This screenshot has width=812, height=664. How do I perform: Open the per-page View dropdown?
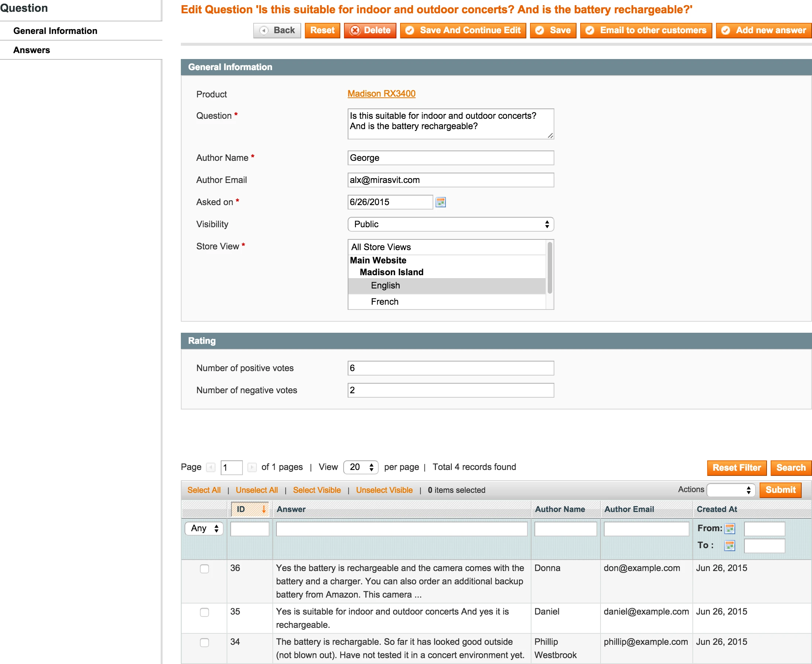(360, 467)
